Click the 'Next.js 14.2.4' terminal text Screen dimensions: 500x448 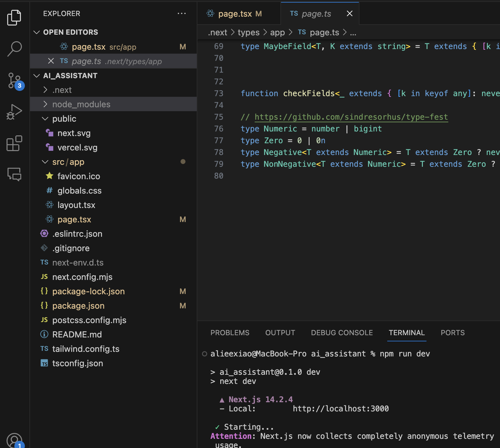point(260,400)
